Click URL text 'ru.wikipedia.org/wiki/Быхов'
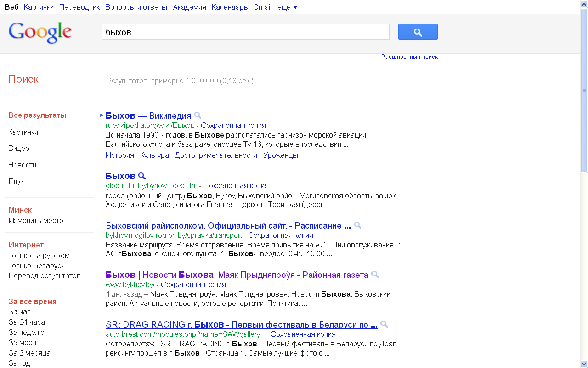The image size is (588, 368). coord(150,125)
